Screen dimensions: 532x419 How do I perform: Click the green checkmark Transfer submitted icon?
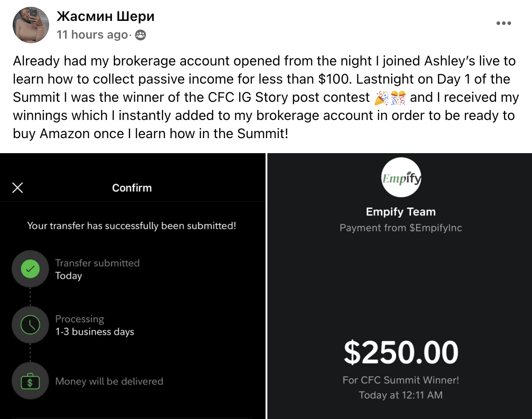coord(30,269)
